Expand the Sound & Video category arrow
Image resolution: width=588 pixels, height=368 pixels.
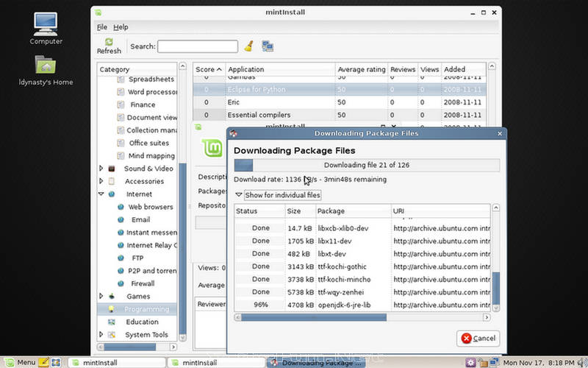[x=101, y=169]
